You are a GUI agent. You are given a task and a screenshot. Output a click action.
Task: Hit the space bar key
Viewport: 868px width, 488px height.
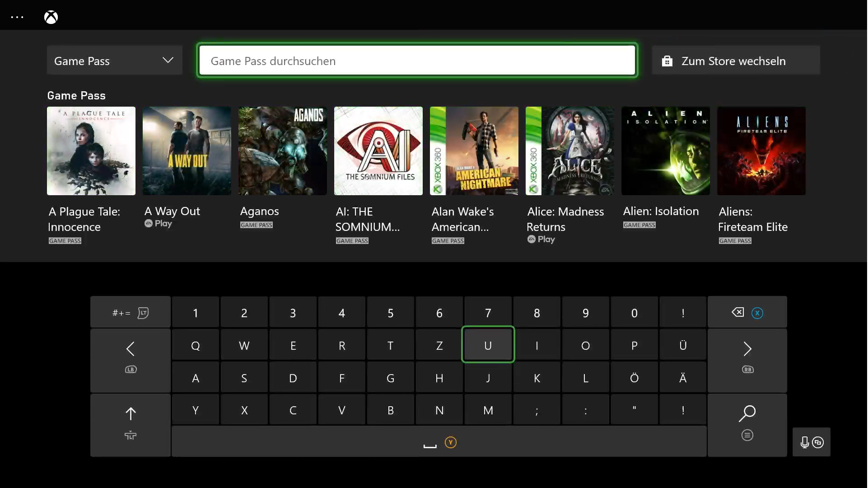tap(439, 442)
